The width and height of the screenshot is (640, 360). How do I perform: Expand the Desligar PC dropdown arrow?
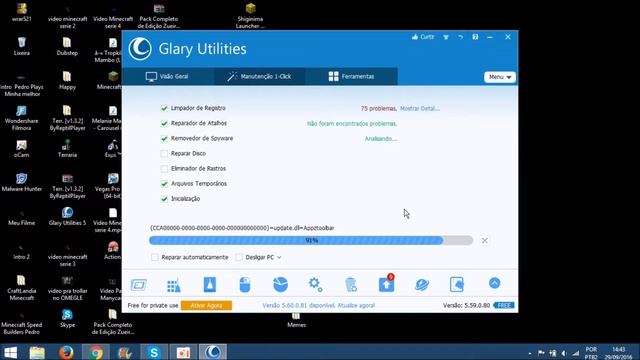[279, 258]
